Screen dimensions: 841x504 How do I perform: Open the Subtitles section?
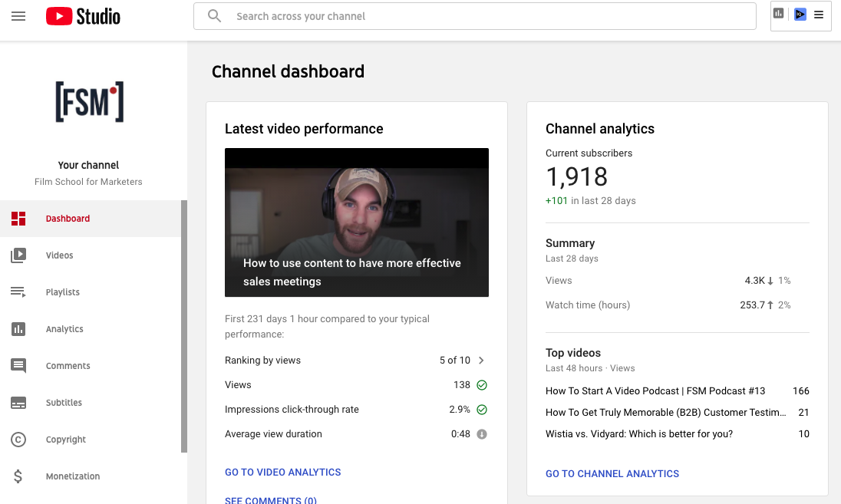tap(64, 403)
